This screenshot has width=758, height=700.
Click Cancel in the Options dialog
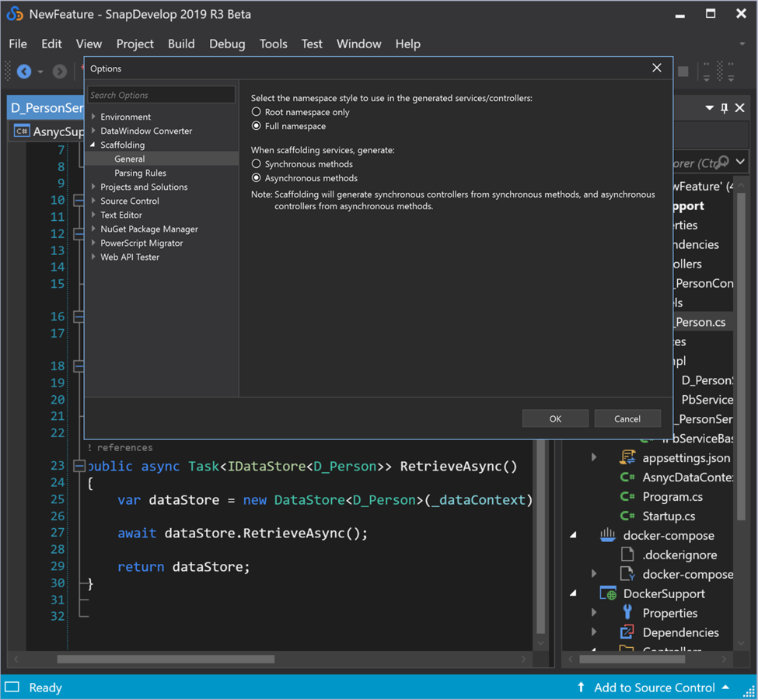point(627,418)
